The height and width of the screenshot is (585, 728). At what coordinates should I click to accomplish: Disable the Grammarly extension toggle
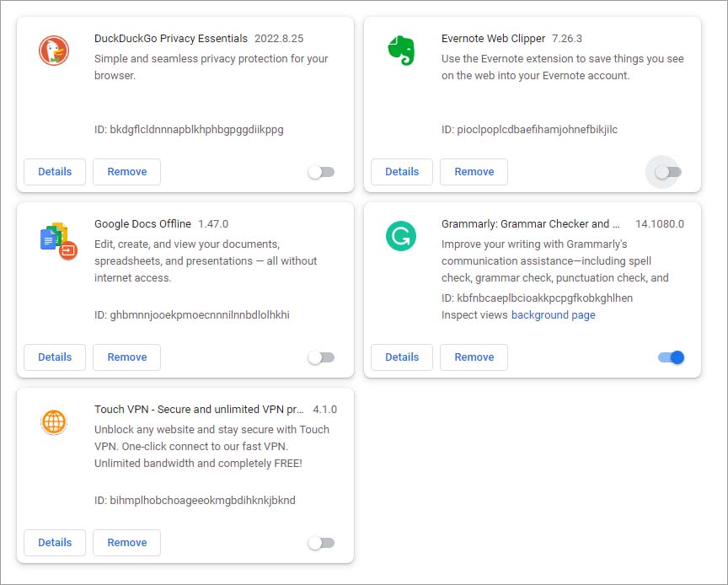(x=672, y=357)
